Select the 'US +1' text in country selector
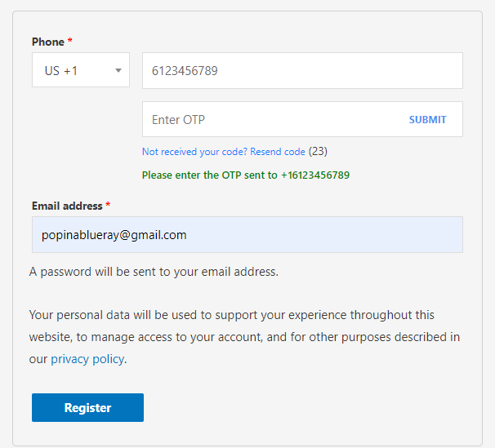The image size is (495, 448). 61,70
